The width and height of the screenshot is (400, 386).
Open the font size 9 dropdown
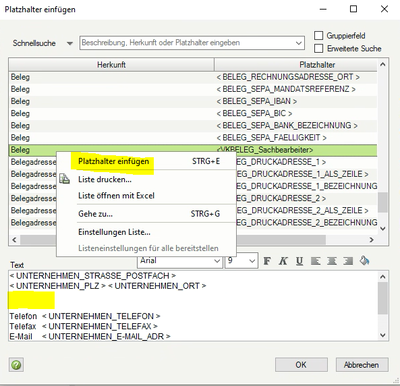point(252,261)
